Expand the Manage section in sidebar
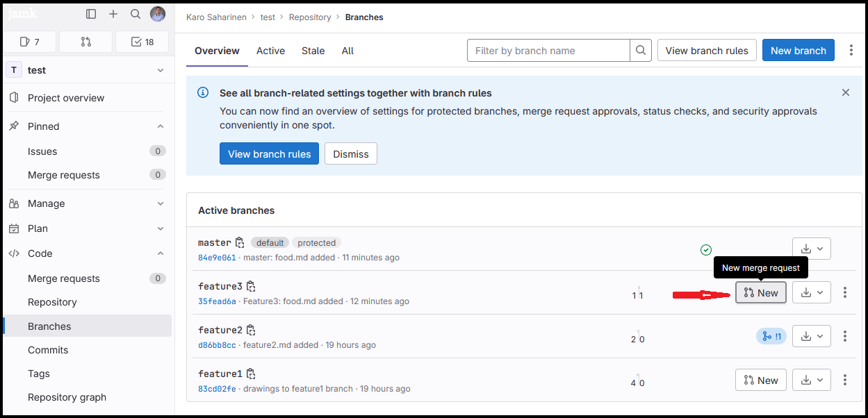The width and height of the screenshot is (868, 418). (161, 203)
